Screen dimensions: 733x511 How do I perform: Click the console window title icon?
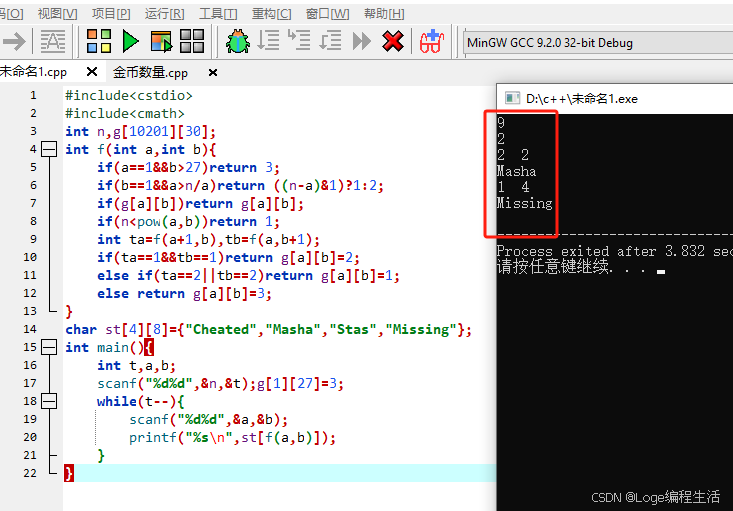[512, 98]
